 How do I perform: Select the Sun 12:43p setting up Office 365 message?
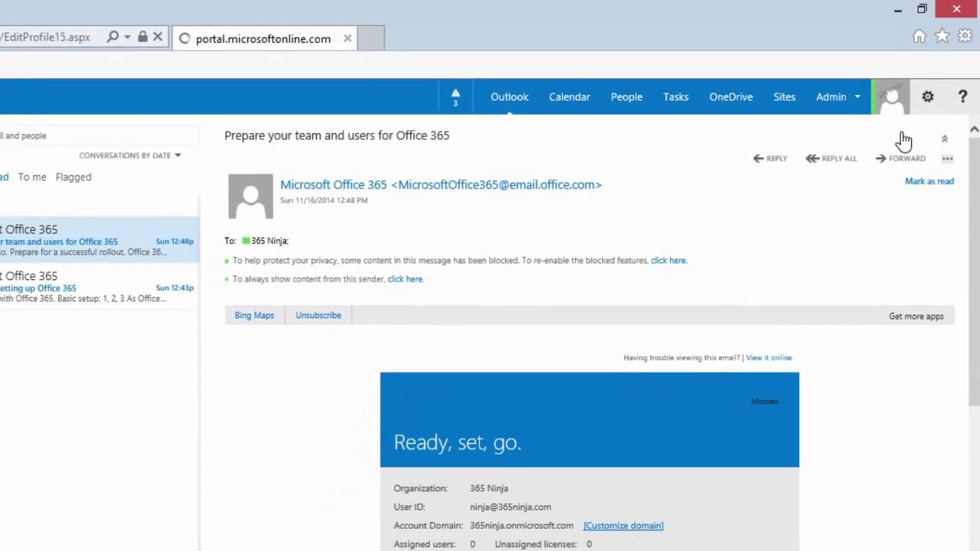click(x=100, y=286)
